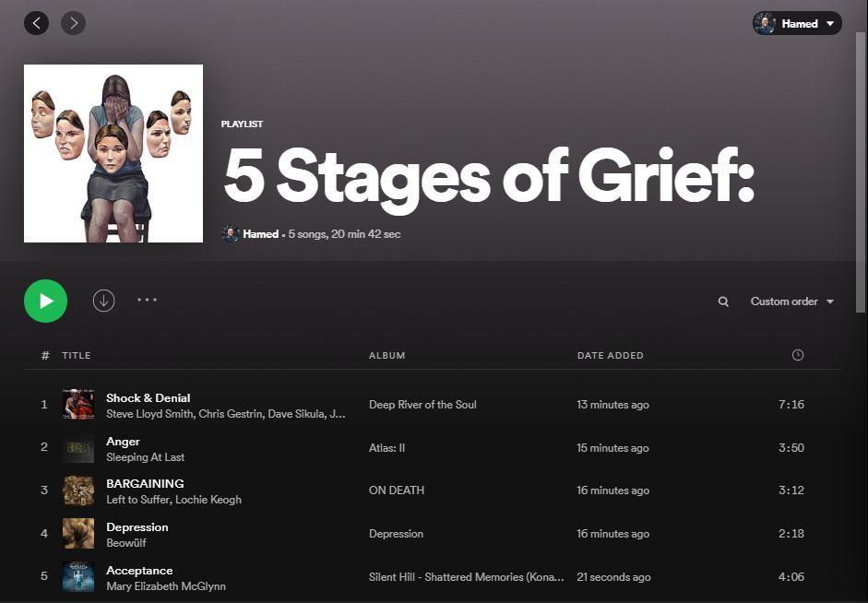The image size is (868, 603).
Task: Open the playlist cover image
Action: tap(113, 152)
